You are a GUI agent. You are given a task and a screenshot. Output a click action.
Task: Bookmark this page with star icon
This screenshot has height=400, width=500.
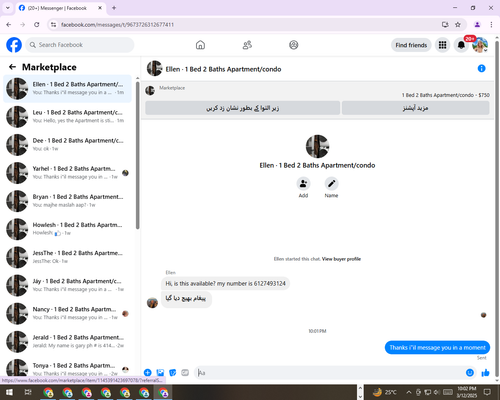pos(458,25)
